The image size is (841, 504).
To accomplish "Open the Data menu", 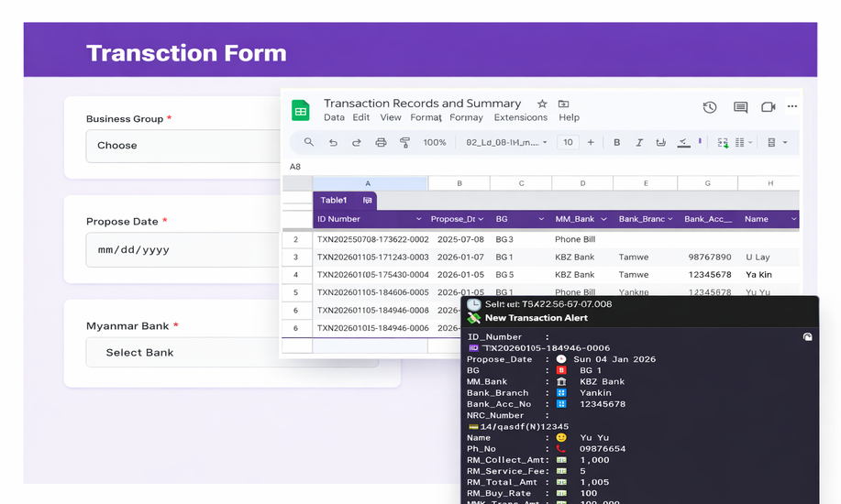I will tap(334, 117).
